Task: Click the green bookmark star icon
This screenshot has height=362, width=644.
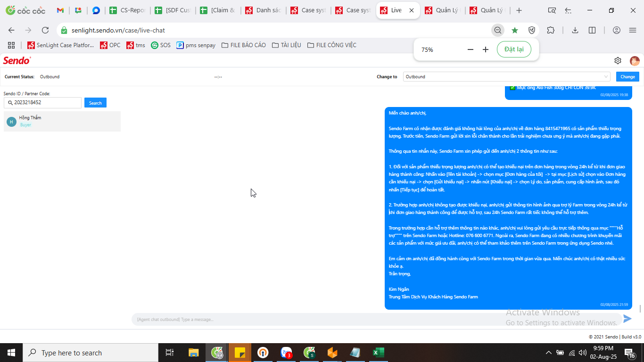Action: (515, 30)
